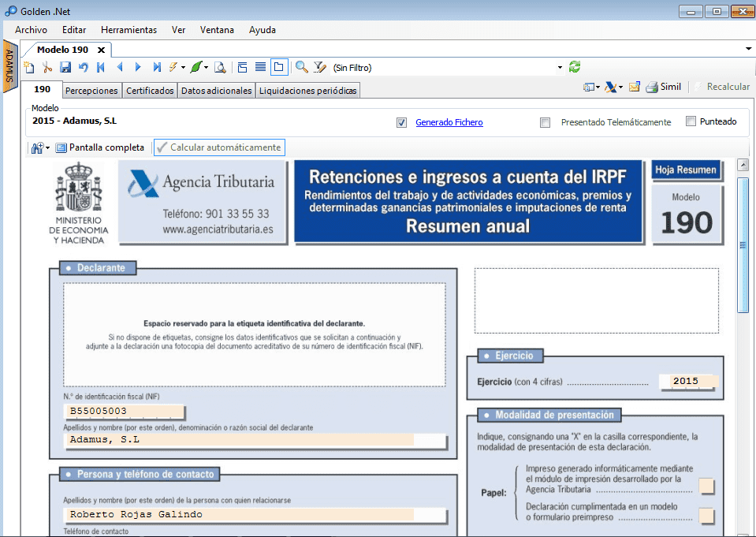Open the Generado Fichero link
Viewport: 756px width, 537px height.
pyautogui.click(x=449, y=122)
